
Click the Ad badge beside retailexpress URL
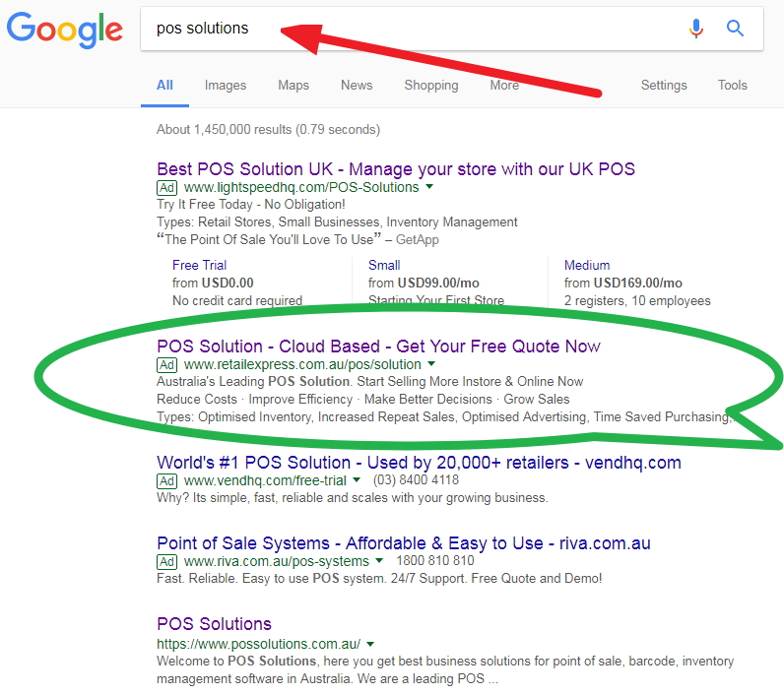166,365
